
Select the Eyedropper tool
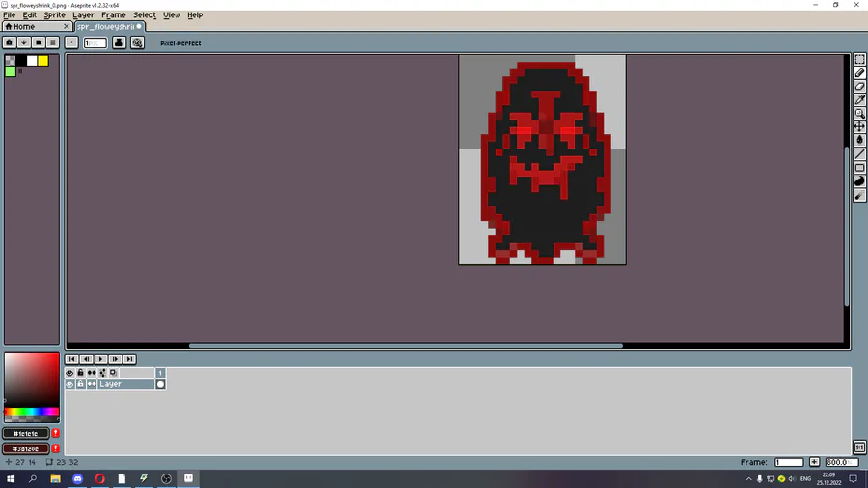tap(859, 99)
